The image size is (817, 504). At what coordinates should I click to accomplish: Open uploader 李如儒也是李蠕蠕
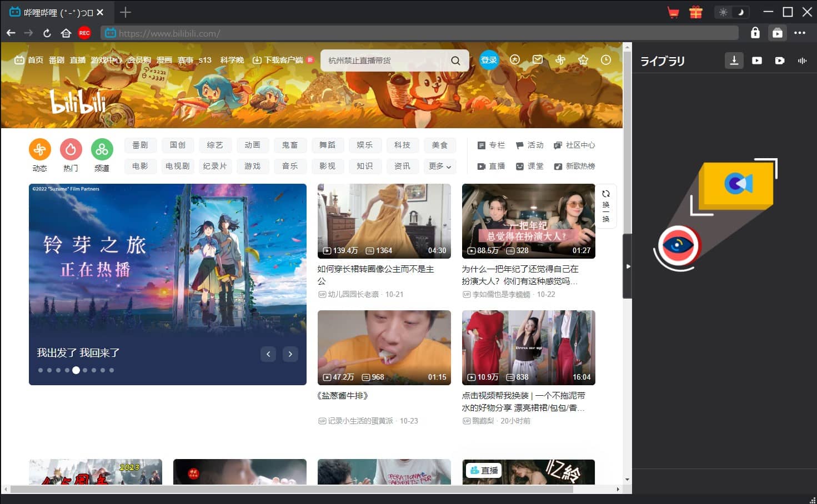coord(501,295)
